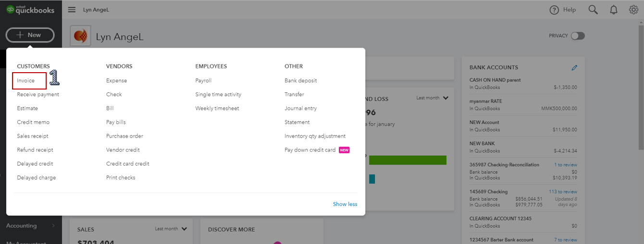Click the Lyn AngeL company logo
The image size is (644, 244).
pyautogui.click(x=80, y=36)
